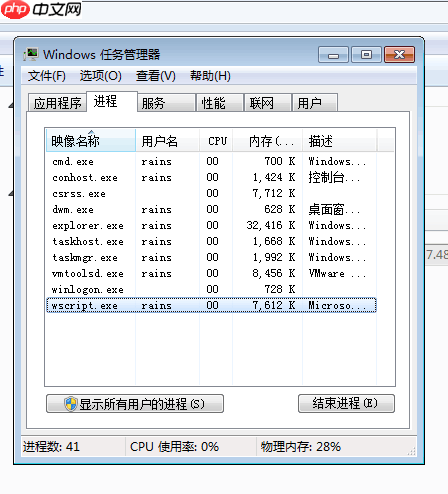This screenshot has height=494, width=448.
Task: Maximize the Task Manager window
Action: pos(366,55)
